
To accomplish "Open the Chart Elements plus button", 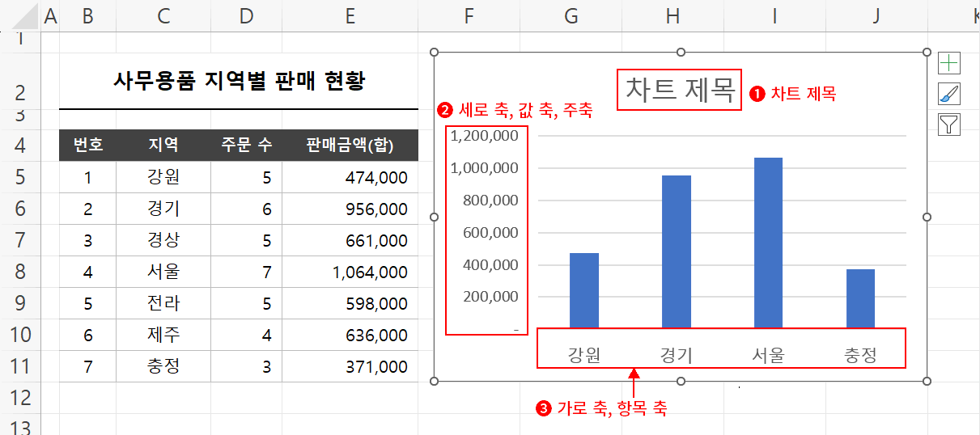I will click(x=949, y=63).
